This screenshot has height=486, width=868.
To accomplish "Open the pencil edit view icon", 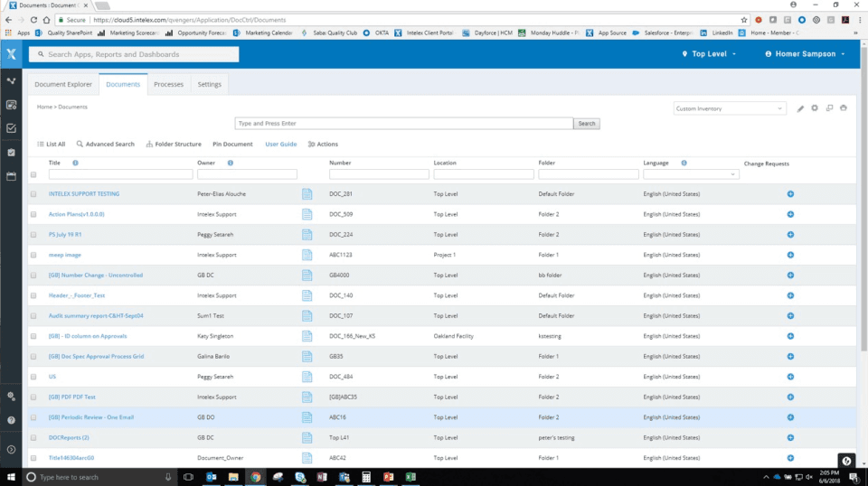I will point(800,108).
